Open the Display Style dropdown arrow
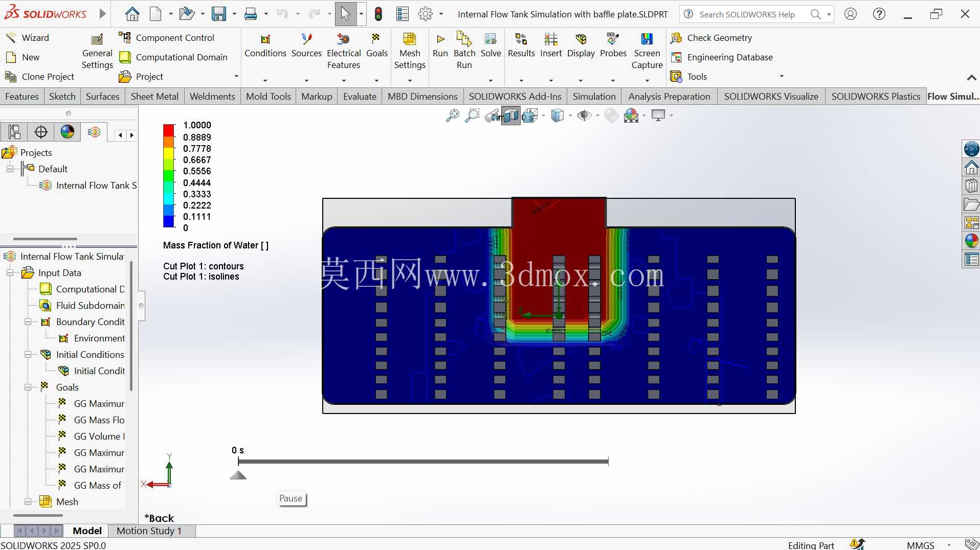The height and width of the screenshot is (550, 980). click(x=570, y=116)
